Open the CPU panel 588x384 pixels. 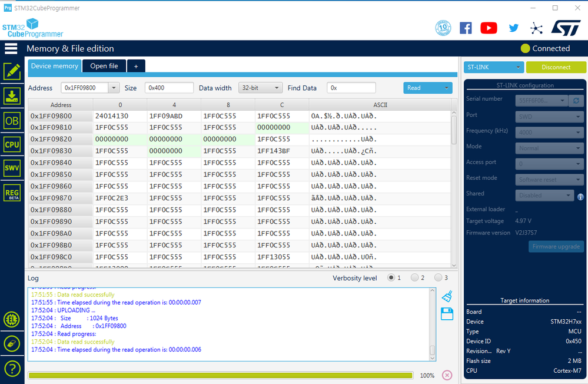(x=12, y=144)
